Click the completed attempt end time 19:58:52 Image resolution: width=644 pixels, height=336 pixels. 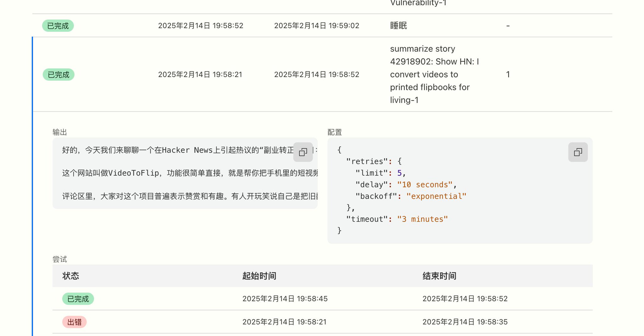tap(465, 299)
